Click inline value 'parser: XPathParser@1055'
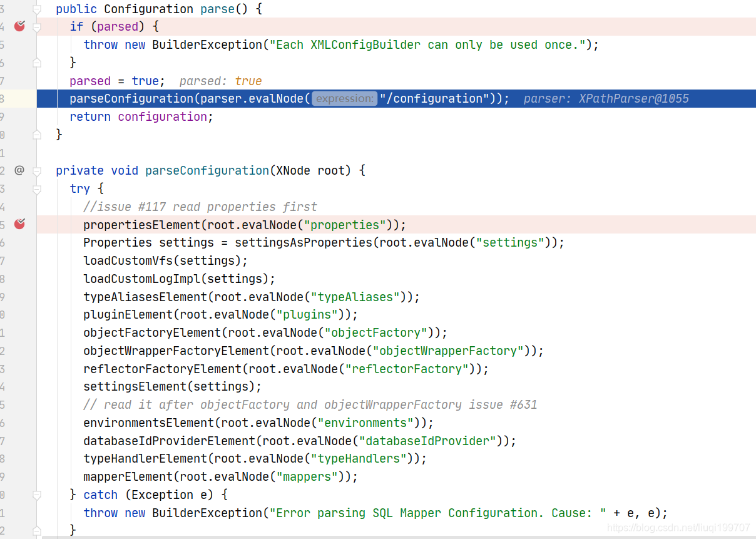Image resolution: width=756 pixels, height=539 pixels. pos(606,99)
